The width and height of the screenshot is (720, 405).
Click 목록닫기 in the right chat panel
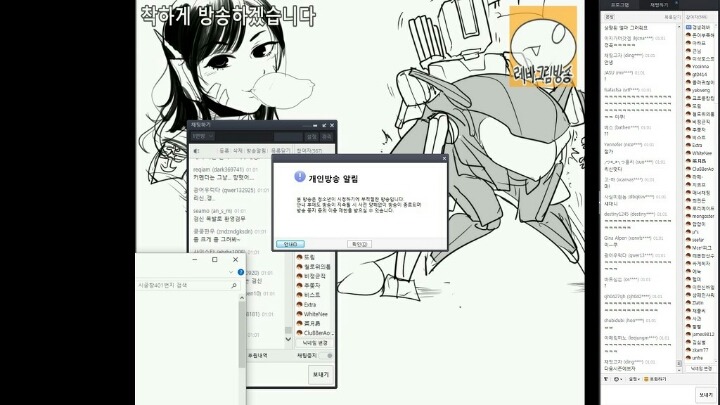[x=672, y=17]
